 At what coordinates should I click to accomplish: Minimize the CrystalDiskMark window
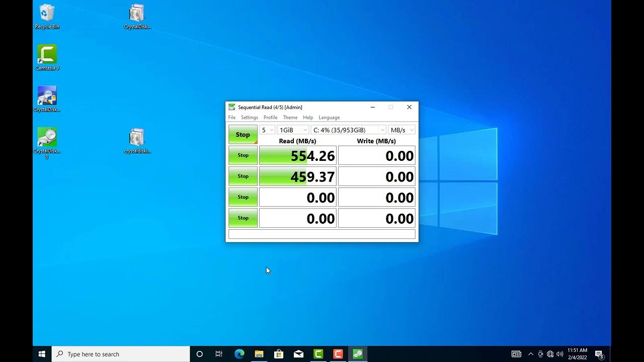point(373,107)
